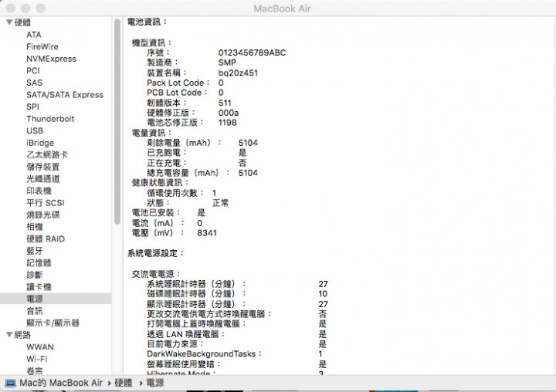Minimize the MacBook Air window
The width and height of the screenshot is (556, 392).
tap(25, 8)
